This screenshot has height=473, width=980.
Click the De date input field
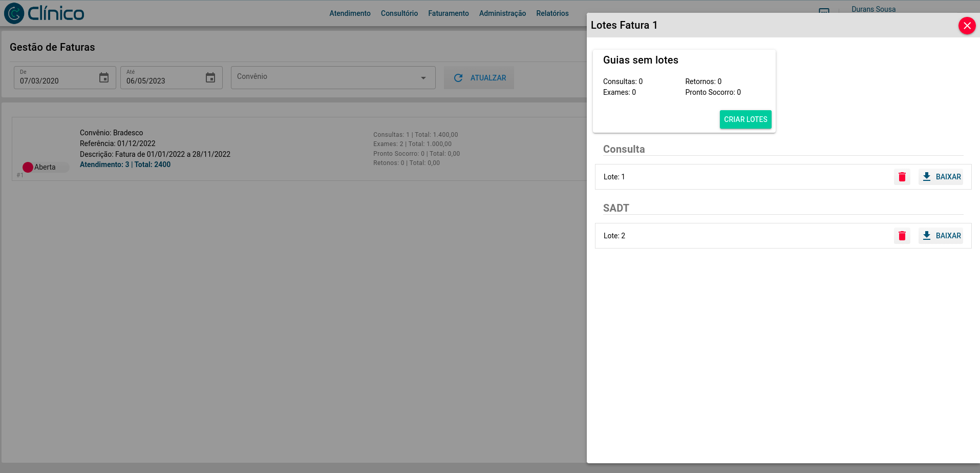[x=54, y=80]
